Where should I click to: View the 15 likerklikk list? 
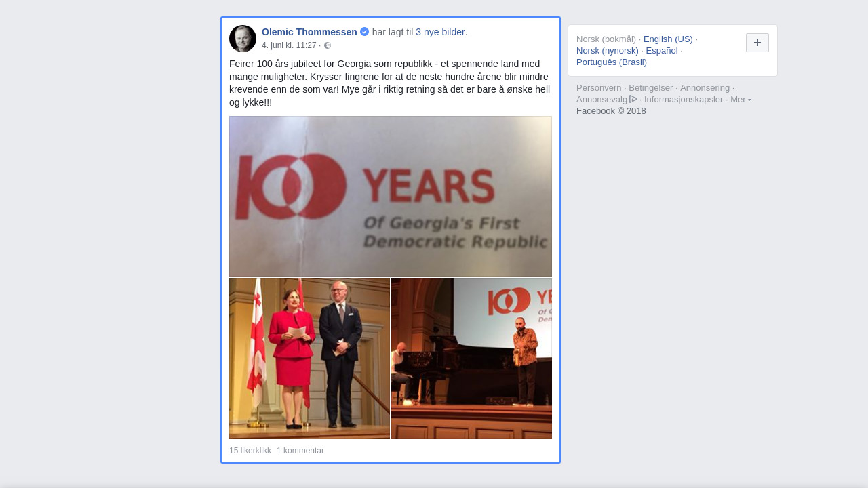pos(250,451)
